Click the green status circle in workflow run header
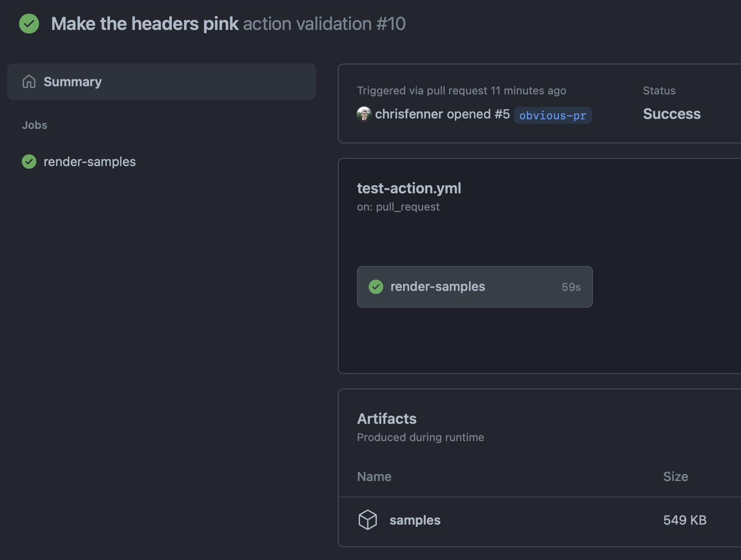 [29, 24]
